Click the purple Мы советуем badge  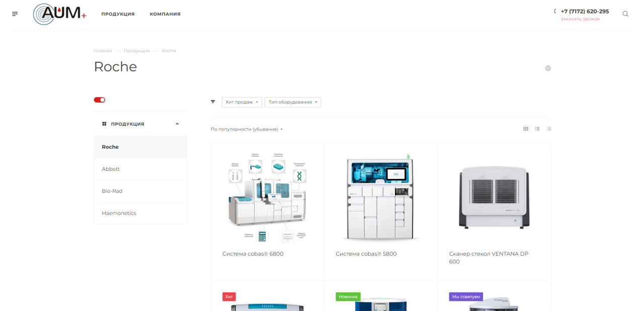(x=466, y=297)
